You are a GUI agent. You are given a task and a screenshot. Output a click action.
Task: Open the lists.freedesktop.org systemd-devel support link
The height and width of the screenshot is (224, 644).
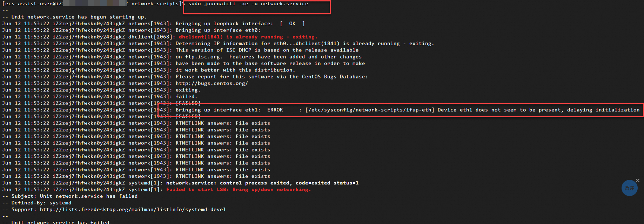coord(133,209)
